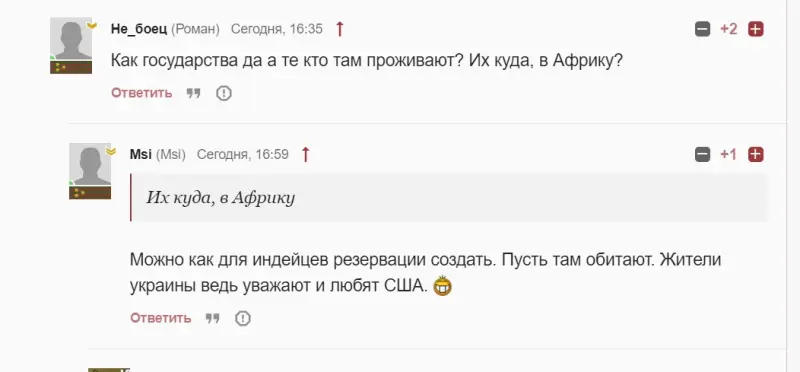Jump to parent via arrow next to 16:59
Screen dimensions: 800x372
point(305,154)
